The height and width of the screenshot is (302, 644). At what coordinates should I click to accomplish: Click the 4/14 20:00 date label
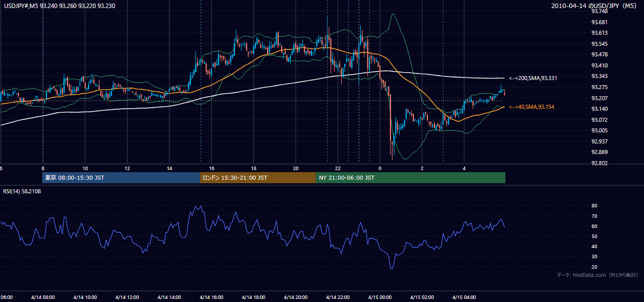(295, 297)
